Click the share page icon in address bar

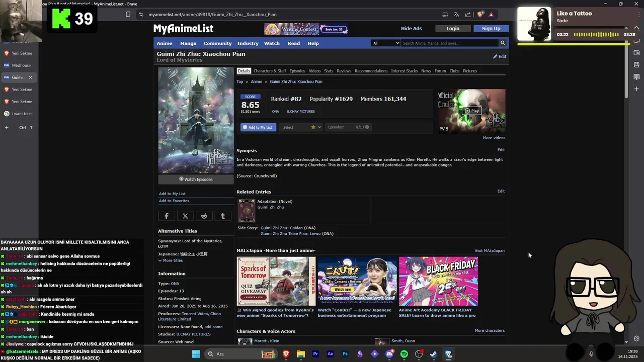point(468,15)
